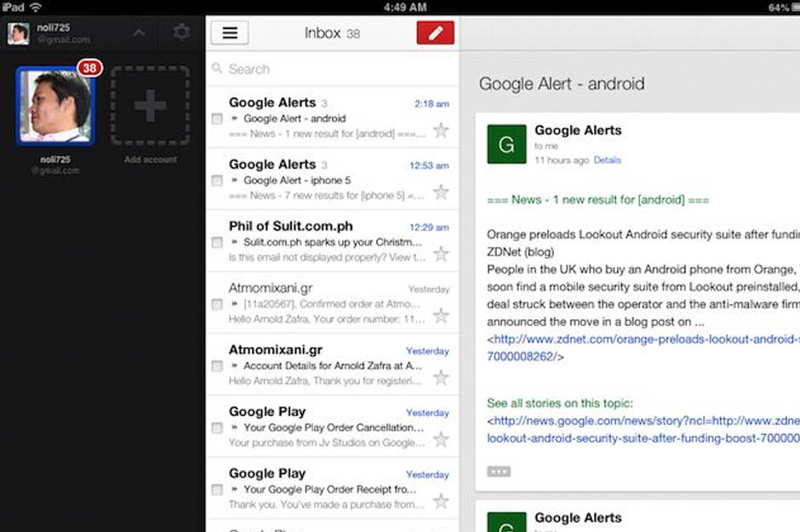Screen dimensions: 800x532
Task: Open the hamburger menu button
Action: click(229, 33)
